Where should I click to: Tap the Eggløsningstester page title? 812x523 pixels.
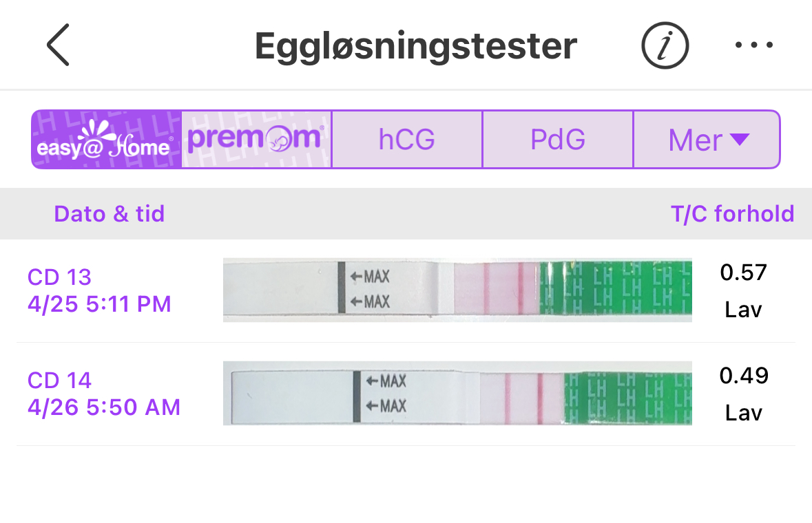[x=416, y=46]
